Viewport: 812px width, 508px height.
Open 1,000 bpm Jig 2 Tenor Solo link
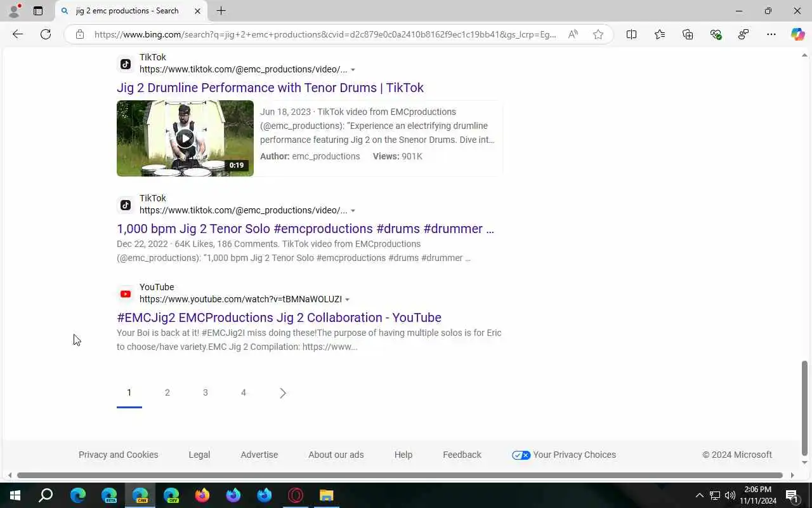(x=305, y=229)
